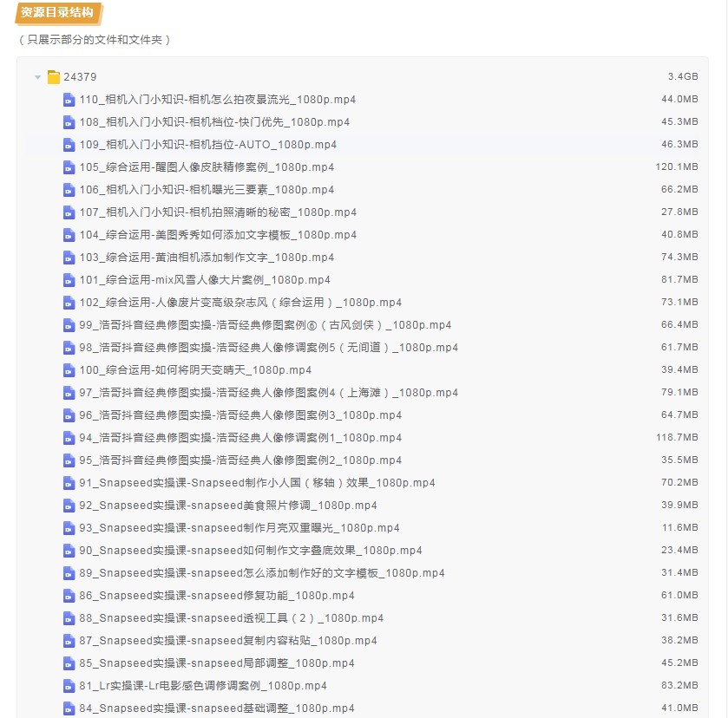Select file name 100_综合运用-如何将阴天变晴天_1080p.mp4

point(195,370)
